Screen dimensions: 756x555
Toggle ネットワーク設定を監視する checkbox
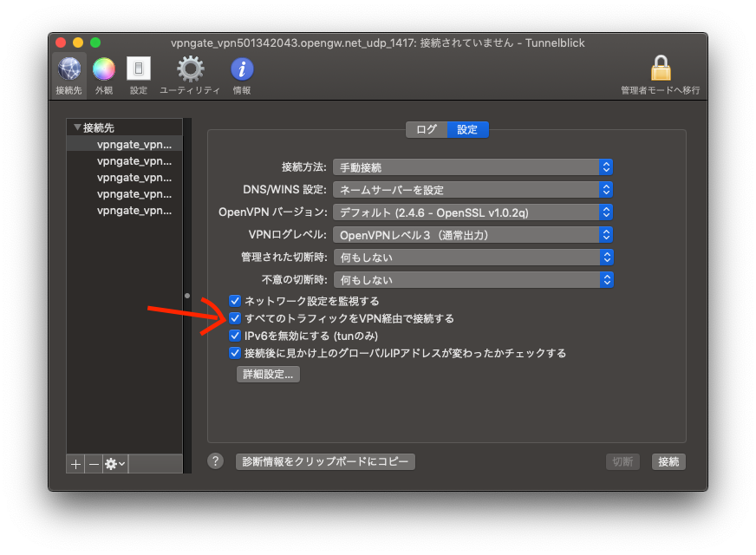tap(235, 301)
